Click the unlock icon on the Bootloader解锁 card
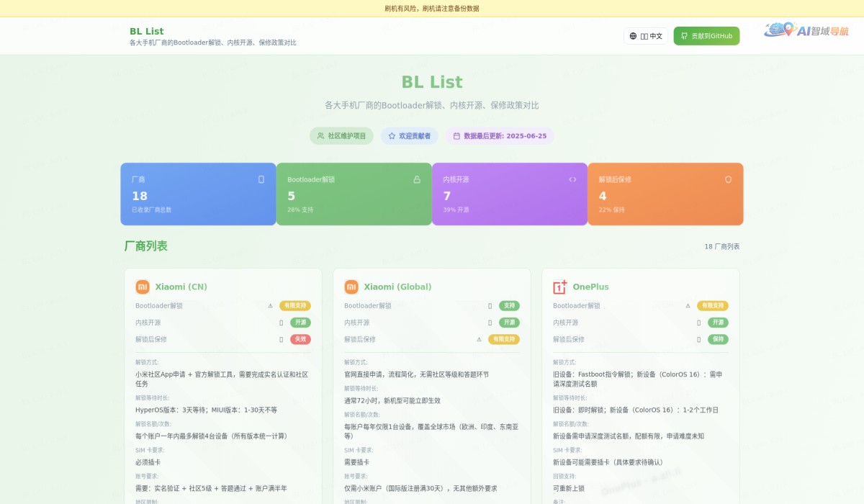Viewport: 864px width, 504px height. click(415, 179)
